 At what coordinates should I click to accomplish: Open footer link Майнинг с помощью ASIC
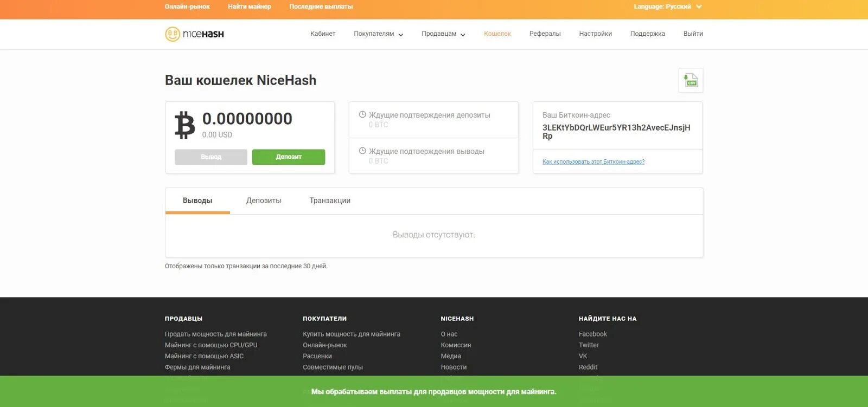tap(204, 356)
